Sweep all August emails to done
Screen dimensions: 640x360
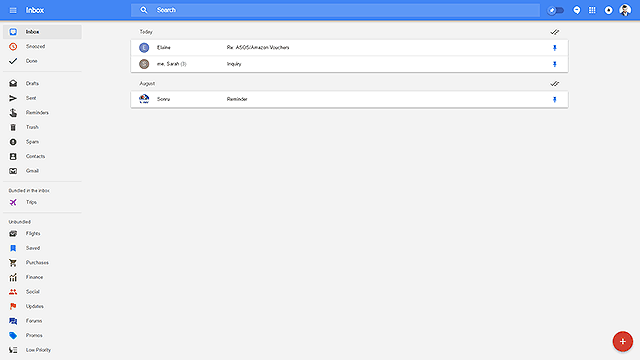point(554,84)
